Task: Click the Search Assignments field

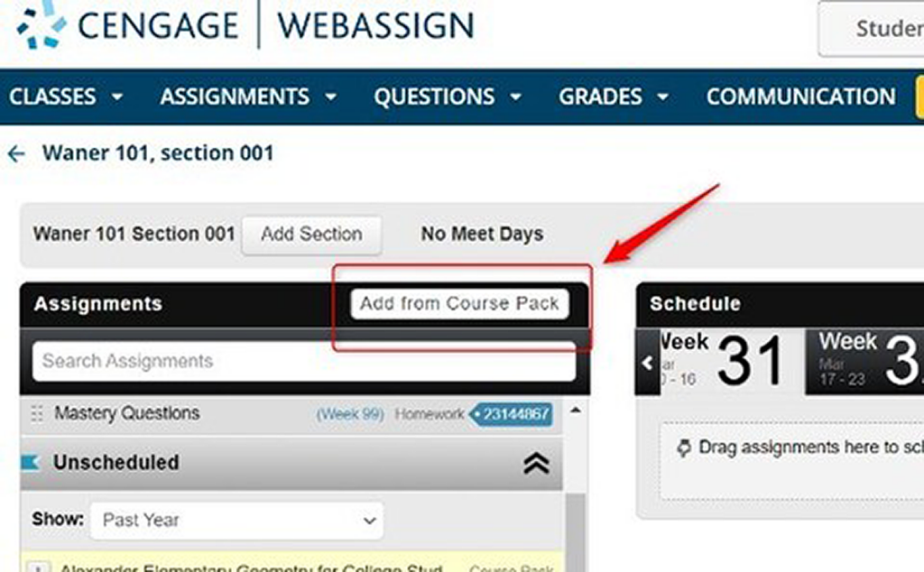Action: [302, 361]
